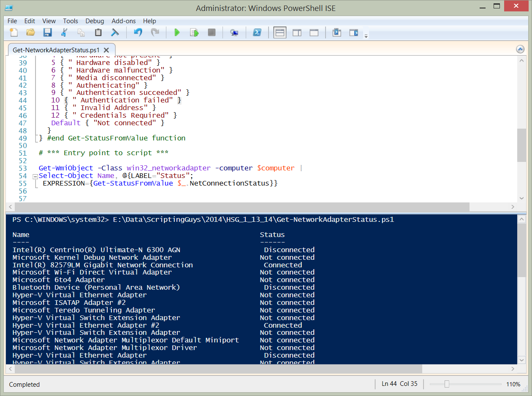Redo the last edit
The image size is (532, 396).
click(155, 32)
